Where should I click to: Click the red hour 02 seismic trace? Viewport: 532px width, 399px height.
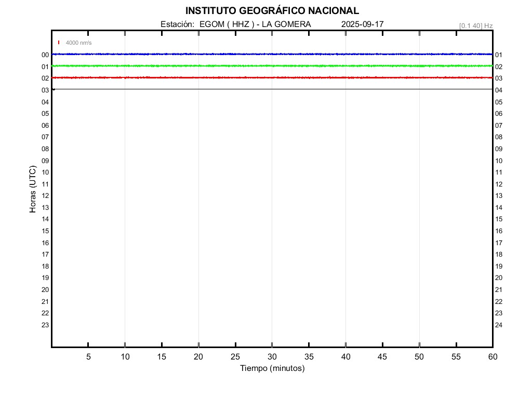click(272, 78)
